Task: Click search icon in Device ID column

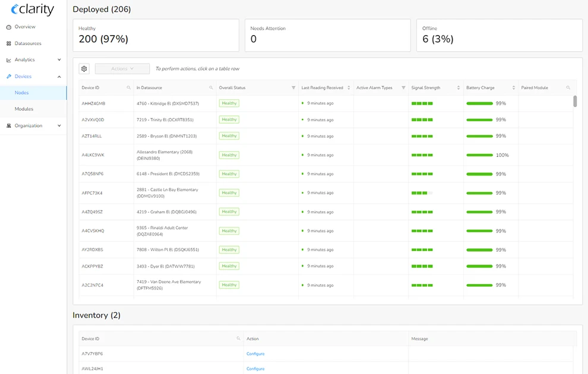Action: coord(129,88)
